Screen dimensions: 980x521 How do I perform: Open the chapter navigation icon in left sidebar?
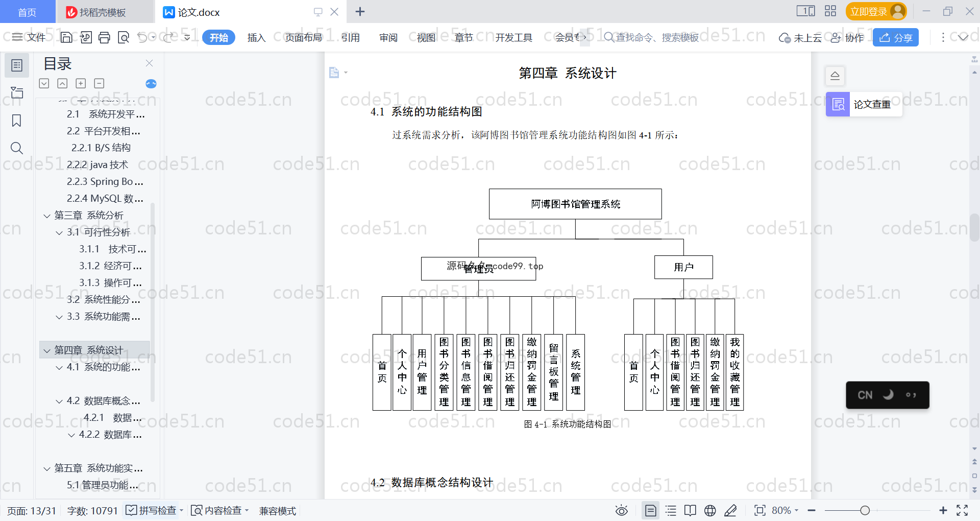point(17,92)
